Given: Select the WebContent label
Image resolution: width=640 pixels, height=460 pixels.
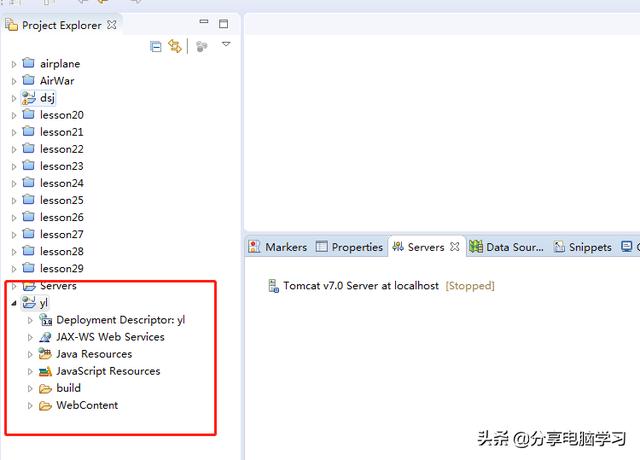Looking at the screenshot, I should point(87,405).
